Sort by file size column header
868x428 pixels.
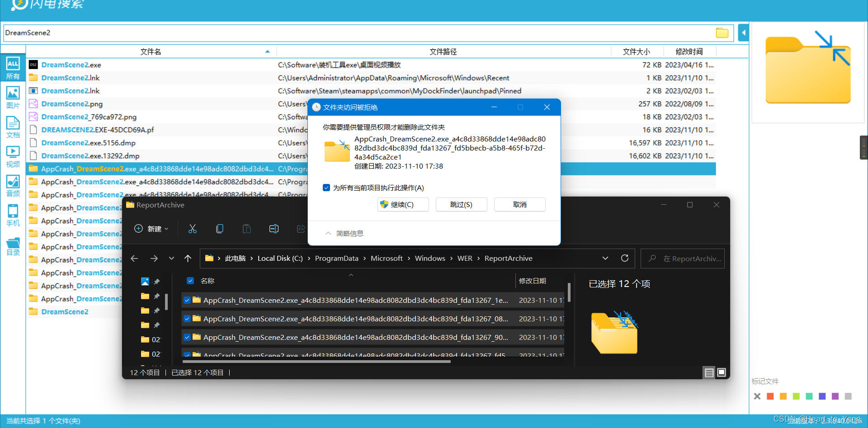click(x=637, y=52)
